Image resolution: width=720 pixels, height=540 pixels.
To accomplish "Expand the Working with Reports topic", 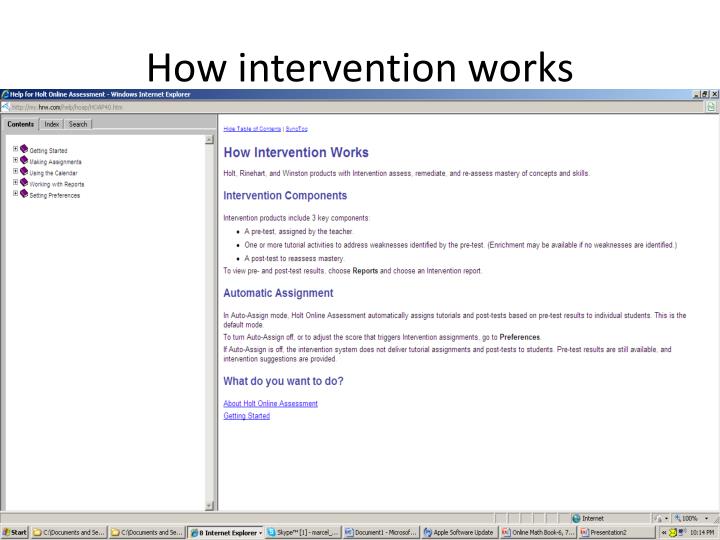I will [15, 182].
